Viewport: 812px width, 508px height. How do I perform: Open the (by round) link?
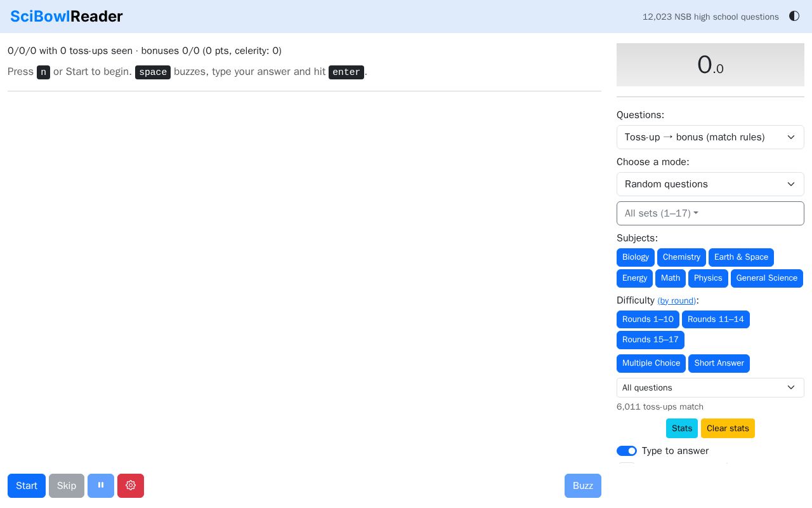pos(676,301)
